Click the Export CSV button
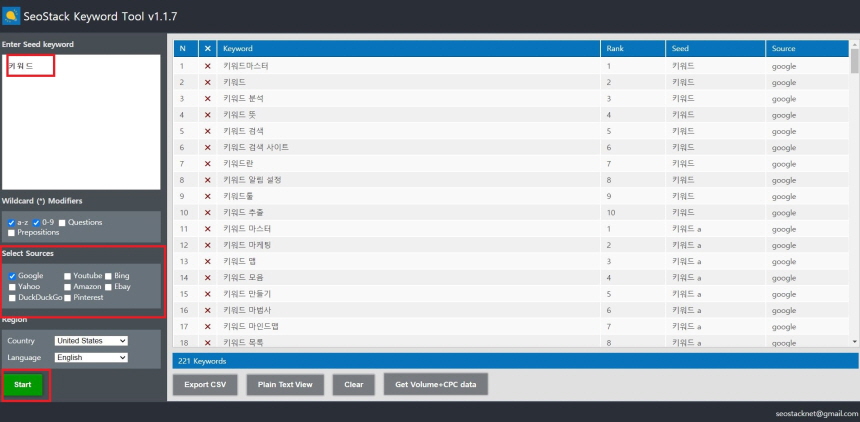The height and width of the screenshot is (422, 860). 205,385
